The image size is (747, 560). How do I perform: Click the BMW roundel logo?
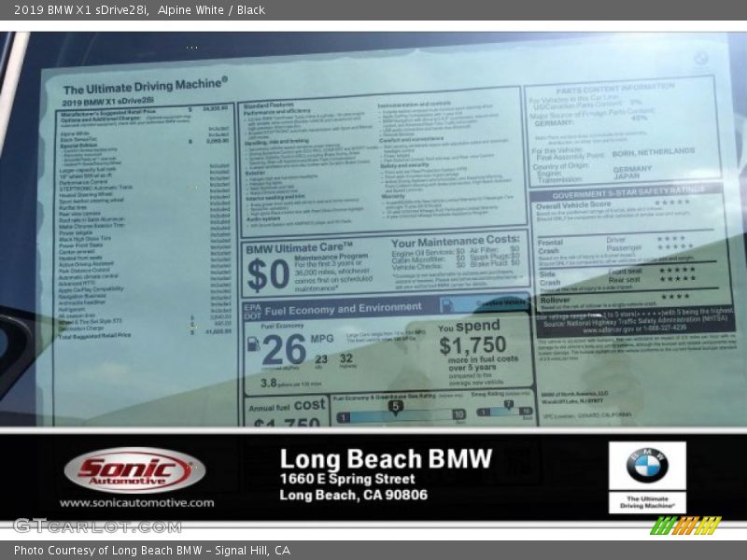(x=647, y=466)
